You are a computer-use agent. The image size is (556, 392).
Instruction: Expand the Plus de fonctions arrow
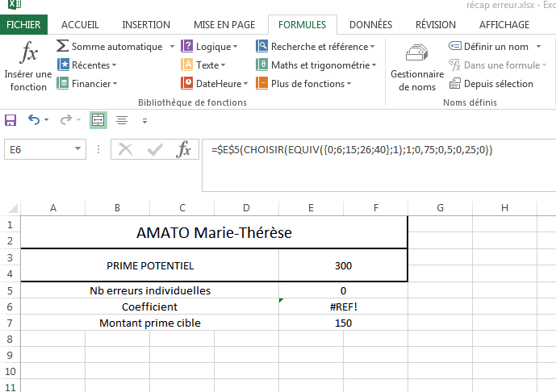click(x=349, y=84)
